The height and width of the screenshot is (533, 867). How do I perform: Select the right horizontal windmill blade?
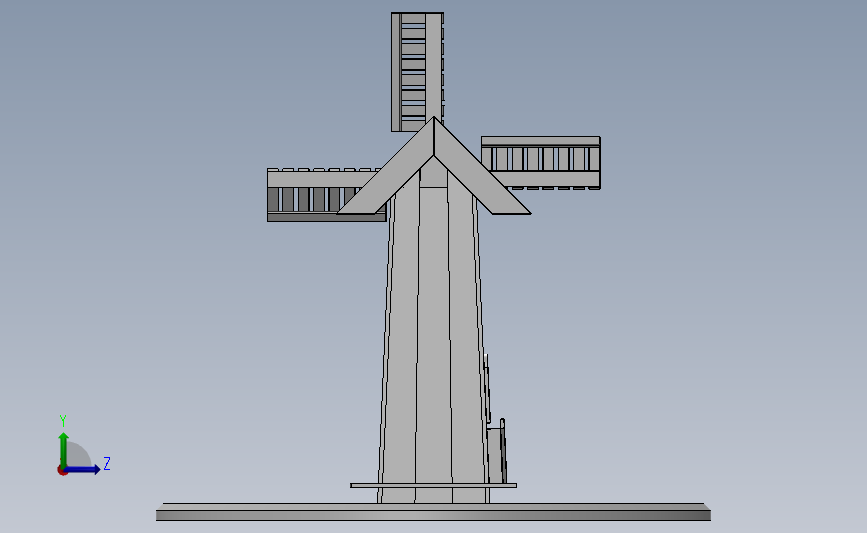[x=541, y=163]
